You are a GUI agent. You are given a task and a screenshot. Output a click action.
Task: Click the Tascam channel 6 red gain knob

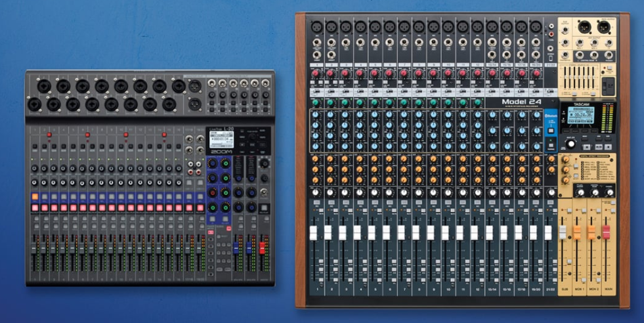[x=389, y=73]
